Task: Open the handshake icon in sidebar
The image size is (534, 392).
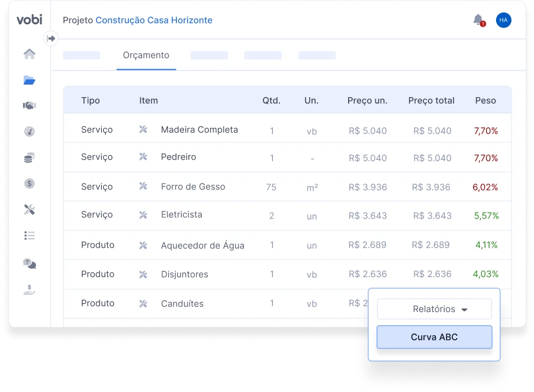Action: 29,105
